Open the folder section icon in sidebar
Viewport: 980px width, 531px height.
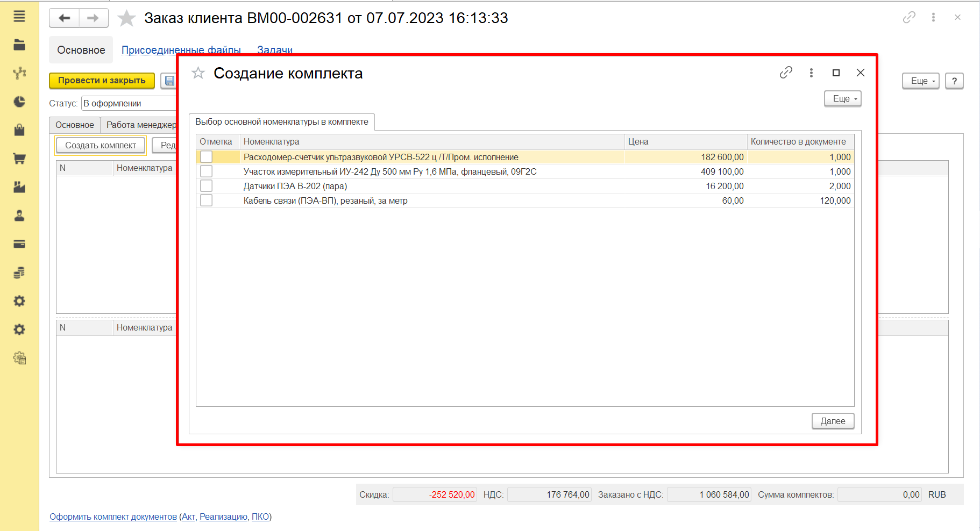coord(19,45)
